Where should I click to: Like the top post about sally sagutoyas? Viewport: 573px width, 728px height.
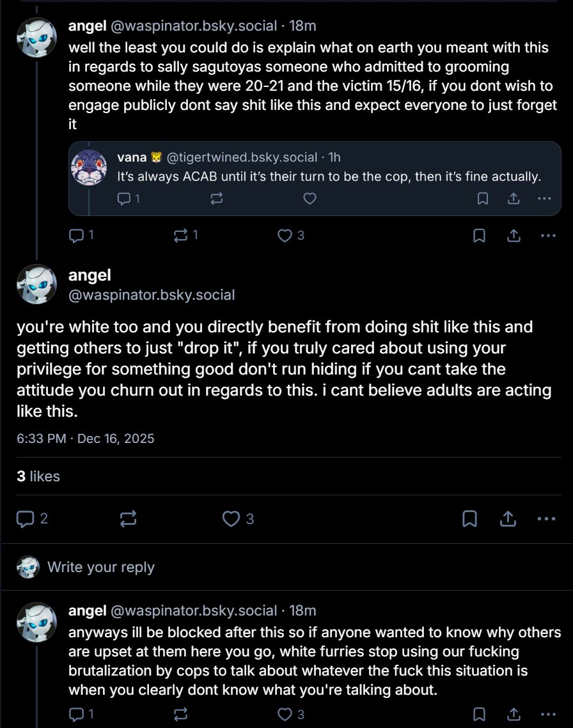285,235
